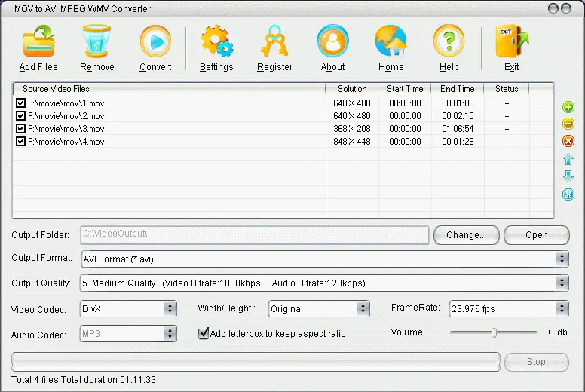585x392 pixels.
Task: Click the red X icon beside file list
Action: pyautogui.click(x=568, y=141)
